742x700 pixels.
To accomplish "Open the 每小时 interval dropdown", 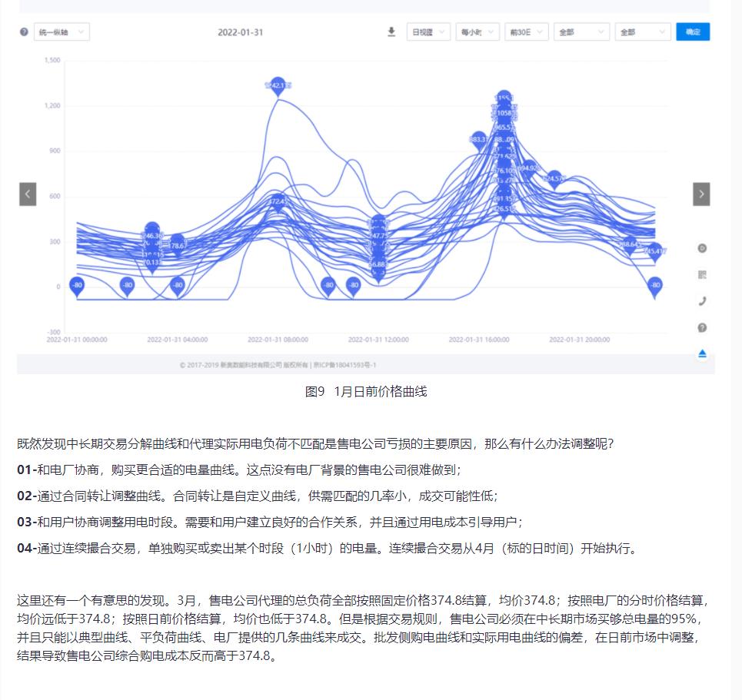I will (x=477, y=32).
